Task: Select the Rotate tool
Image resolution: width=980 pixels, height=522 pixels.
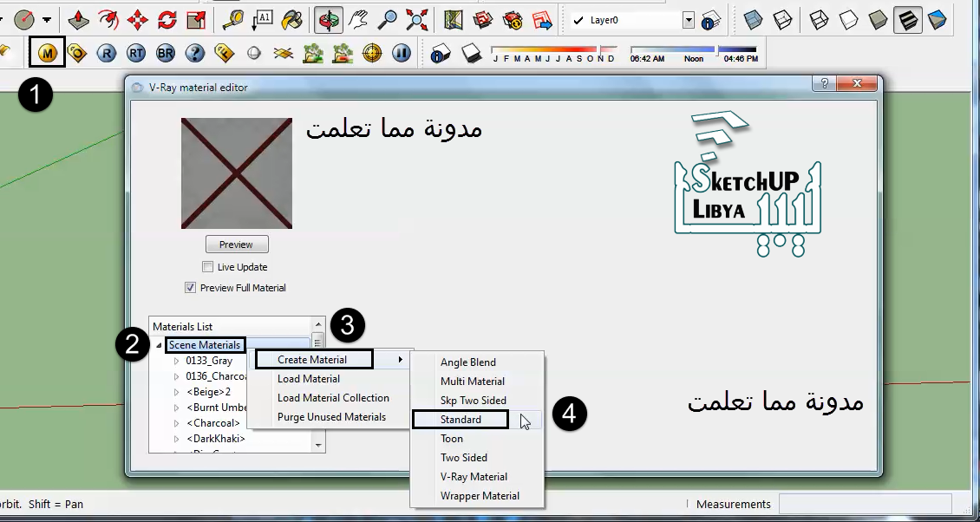Action: (167, 20)
